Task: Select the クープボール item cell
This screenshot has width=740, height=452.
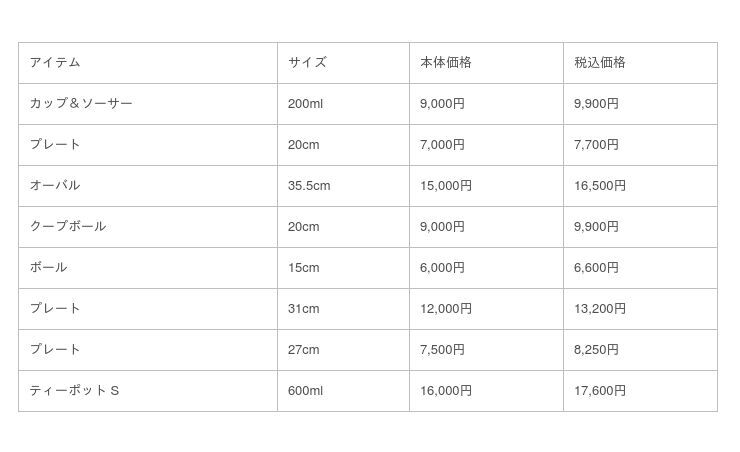Action: [68, 227]
